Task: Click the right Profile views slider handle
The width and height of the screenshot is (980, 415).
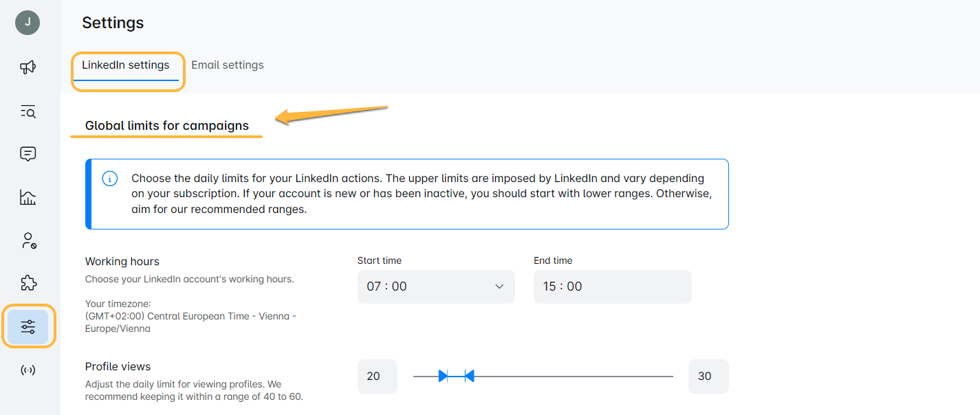Action: tap(469, 376)
